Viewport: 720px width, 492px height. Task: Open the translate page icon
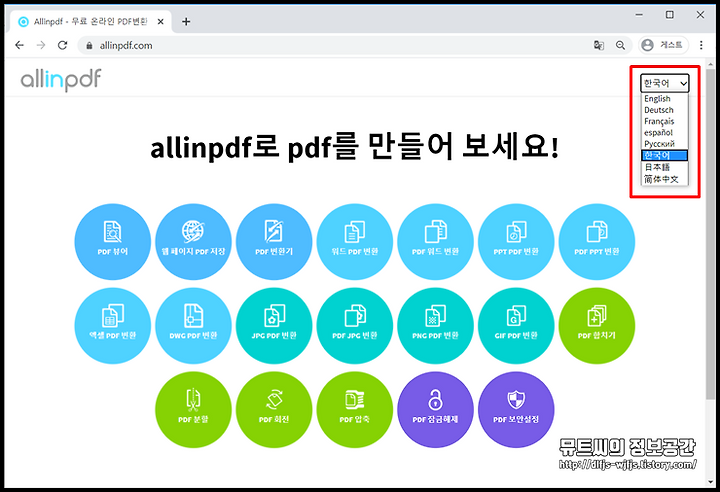[599, 45]
